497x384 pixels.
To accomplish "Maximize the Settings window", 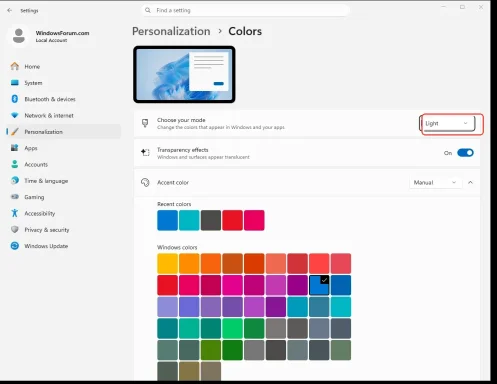I will [x=462, y=7].
